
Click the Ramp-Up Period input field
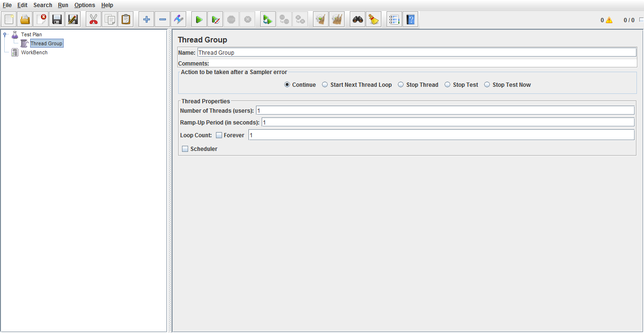(x=424, y=122)
